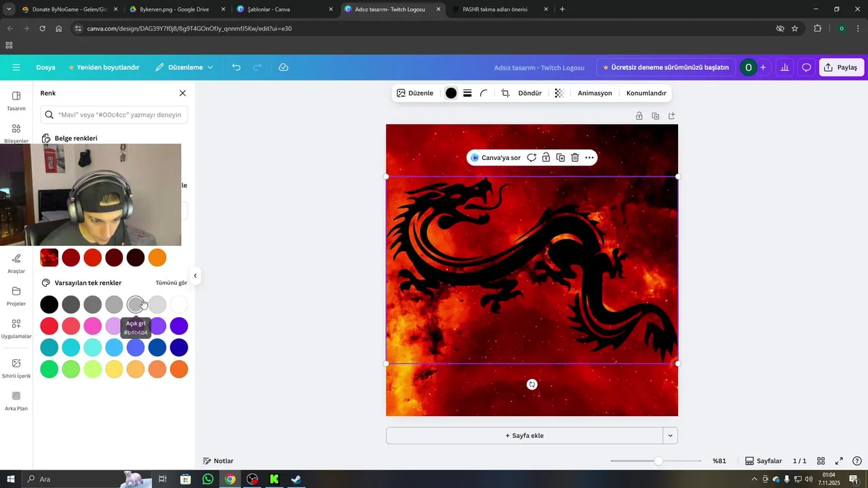Click Yeniden boyutlandır button
This screenshot has width=868, height=488.
[103, 67]
